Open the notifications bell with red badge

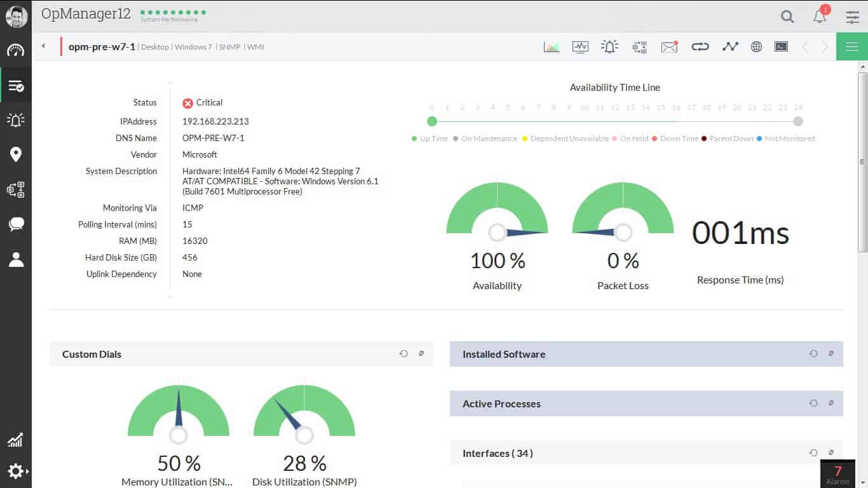coord(820,15)
